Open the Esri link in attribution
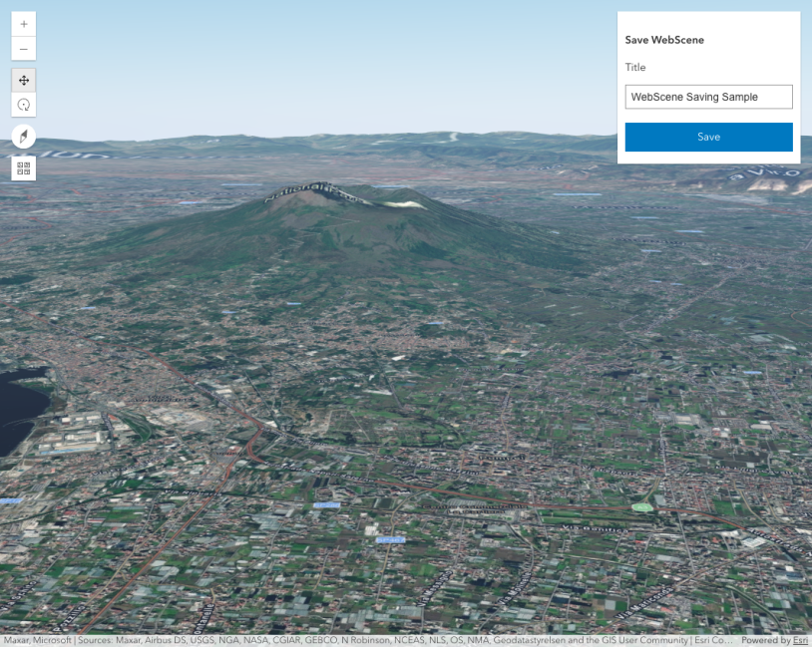Image resolution: width=812 pixels, height=647 pixels. tap(800, 640)
